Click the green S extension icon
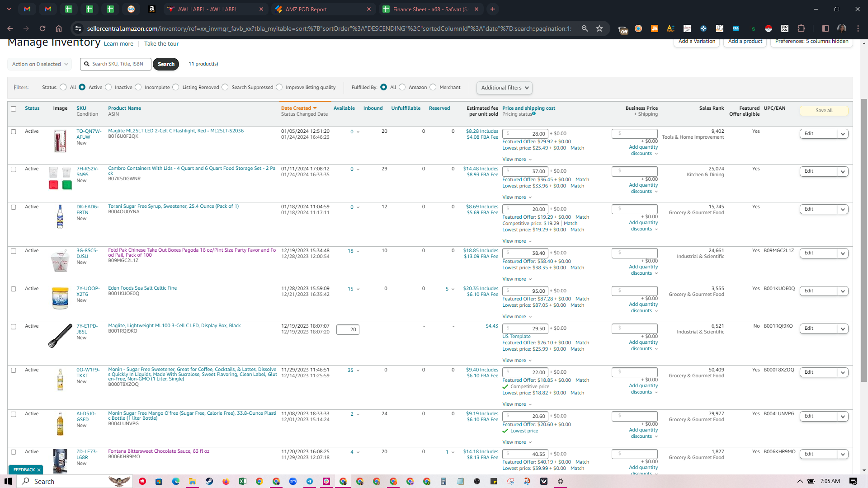 tap(753, 28)
